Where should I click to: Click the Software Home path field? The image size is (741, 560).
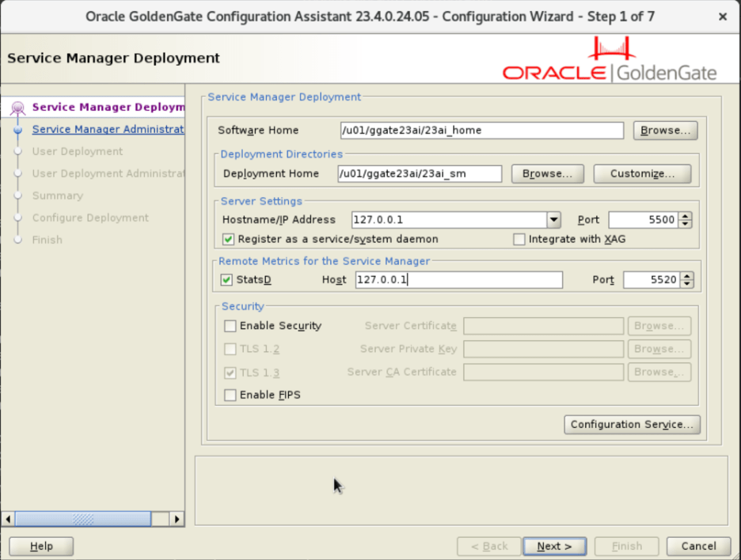click(481, 131)
